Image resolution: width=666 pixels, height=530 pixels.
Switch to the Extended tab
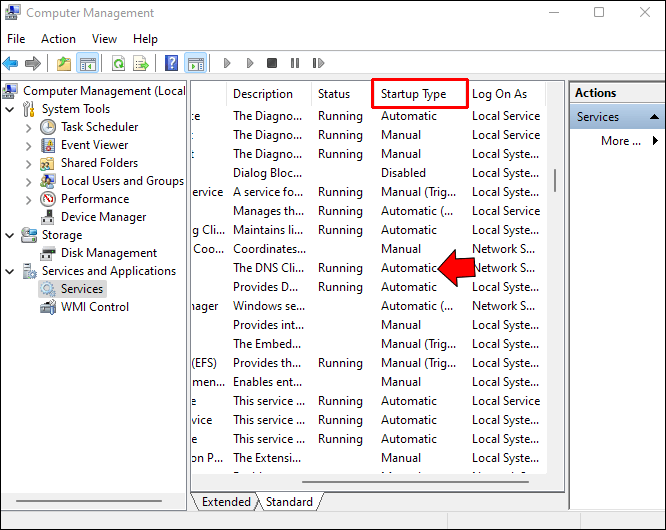pos(226,502)
